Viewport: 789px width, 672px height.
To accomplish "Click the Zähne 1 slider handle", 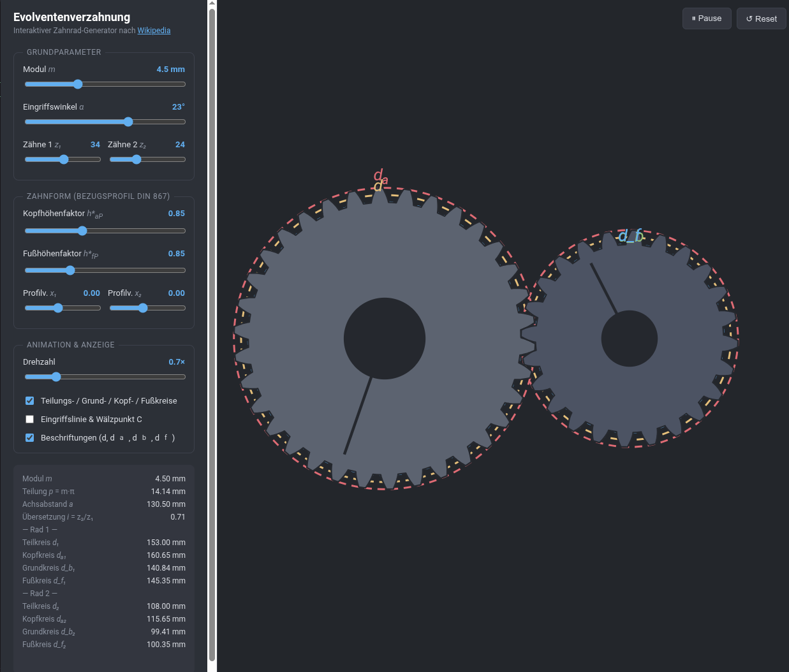I will 64,159.
